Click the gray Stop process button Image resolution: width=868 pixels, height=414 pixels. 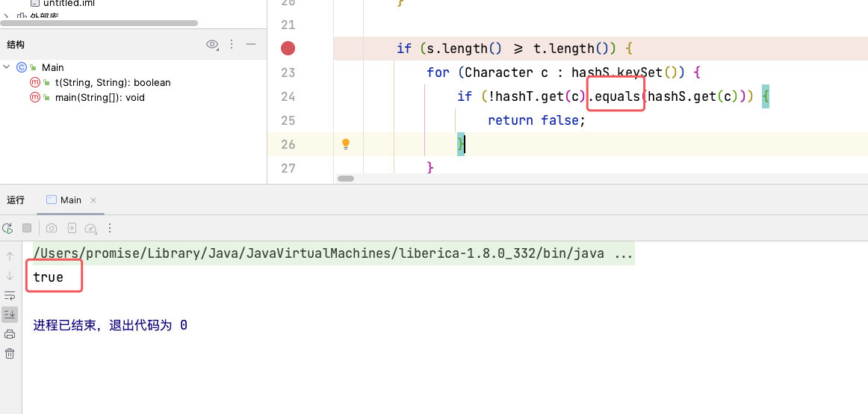tap(27, 228)
